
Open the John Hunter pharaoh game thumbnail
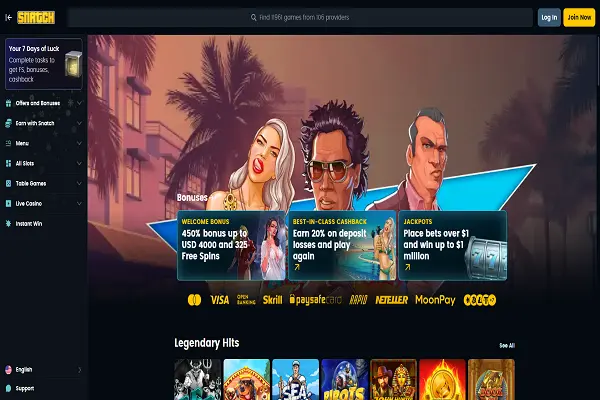pos(393,379)
